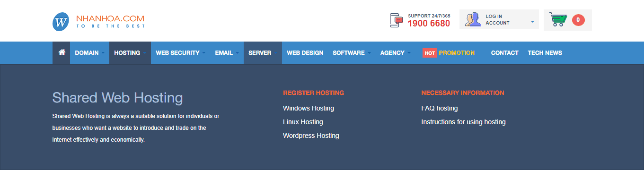Expand the Log In Account dropdown arrow
Screen dimensions: 644x170
[x=532, y=21]
